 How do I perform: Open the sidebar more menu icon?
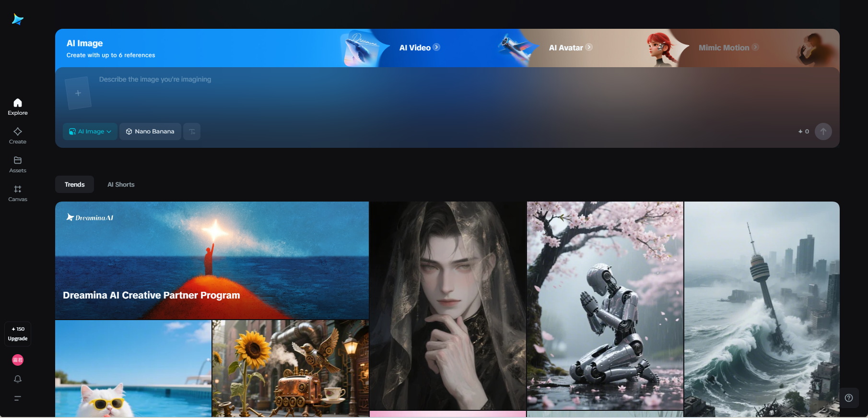pos(18,398)
